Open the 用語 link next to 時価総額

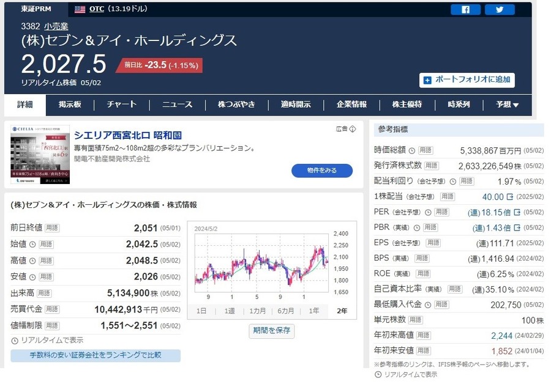[x=426, y=150]
